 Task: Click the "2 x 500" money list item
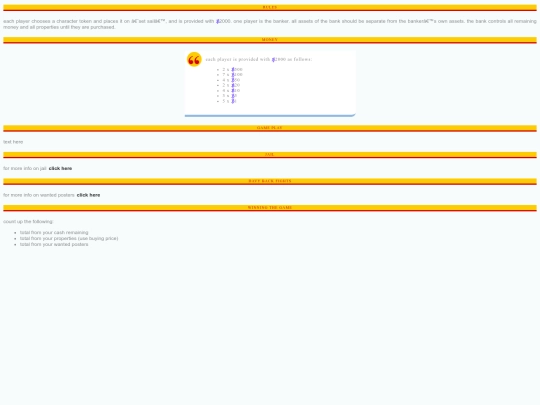pos(232,69)
